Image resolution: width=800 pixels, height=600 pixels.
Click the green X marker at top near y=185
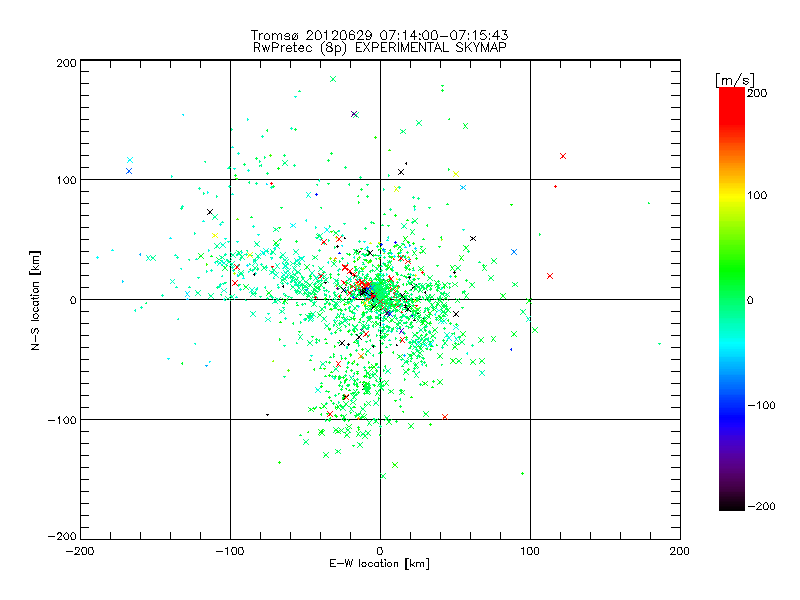tap(333, 79)
